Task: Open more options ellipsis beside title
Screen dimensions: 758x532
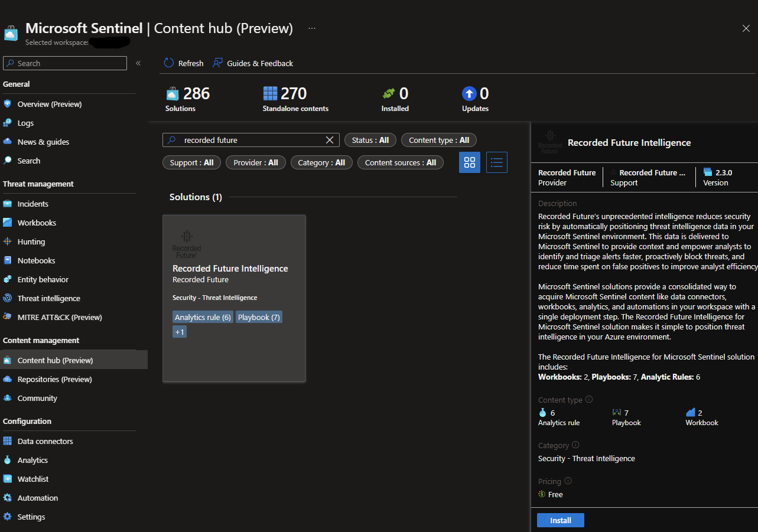Action: pos(312,28)
